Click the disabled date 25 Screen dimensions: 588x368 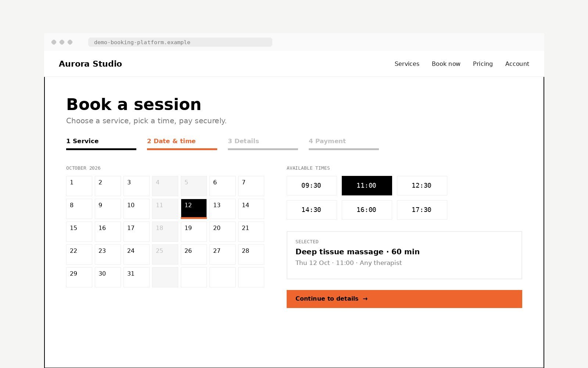pyautogui.click(x=165, y=254)
